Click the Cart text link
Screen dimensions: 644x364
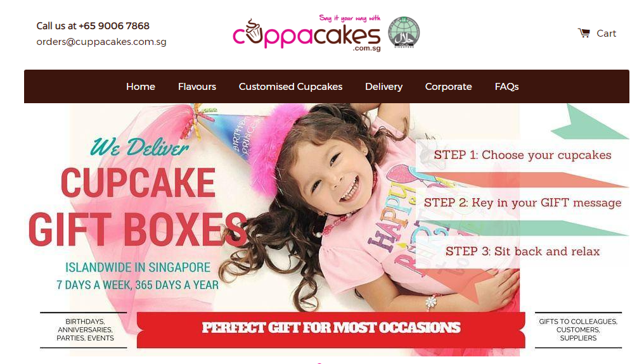606,34
